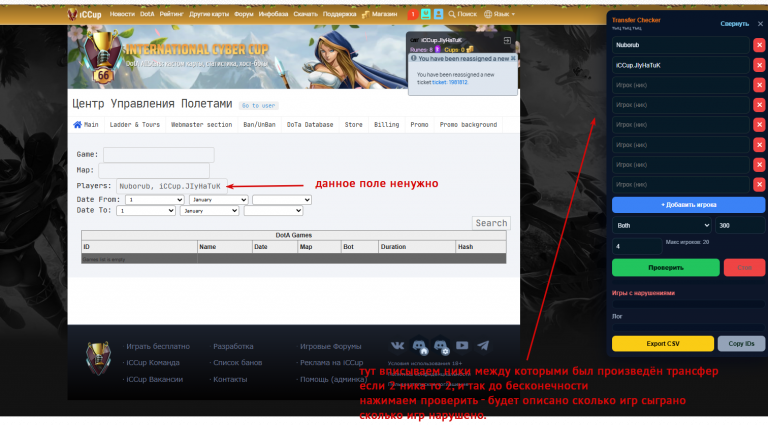Open the Новости menu item
This screenshot has height=426, width=768.
point(122,14)
